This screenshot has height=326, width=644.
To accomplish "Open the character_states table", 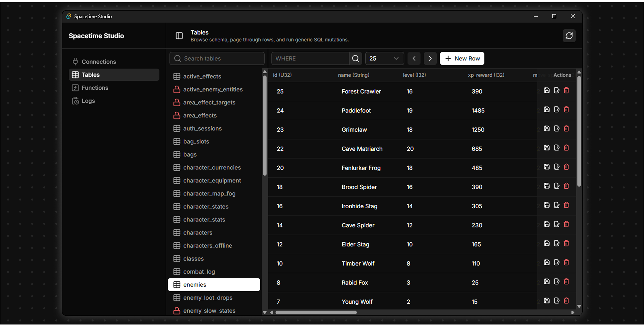I will [x=214, y=207].
